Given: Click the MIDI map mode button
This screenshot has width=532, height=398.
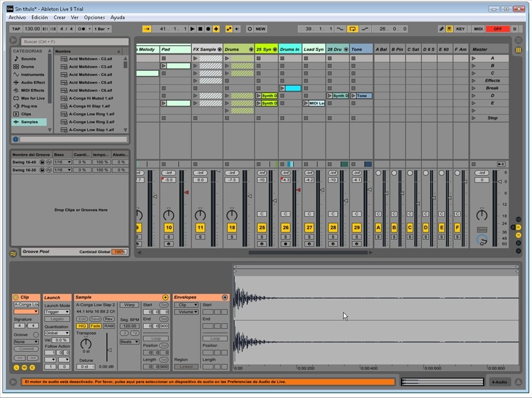Looking at the screenshot, I should tap(478, 29).
